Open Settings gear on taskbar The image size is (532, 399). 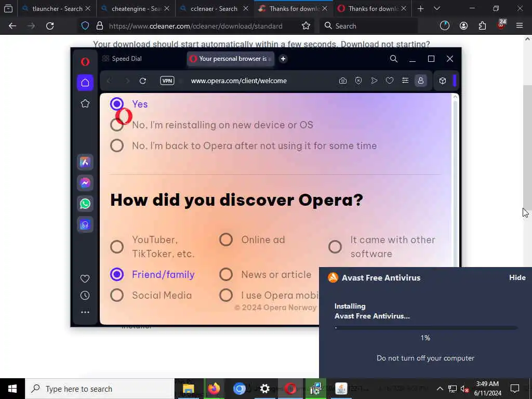(264, 389)
